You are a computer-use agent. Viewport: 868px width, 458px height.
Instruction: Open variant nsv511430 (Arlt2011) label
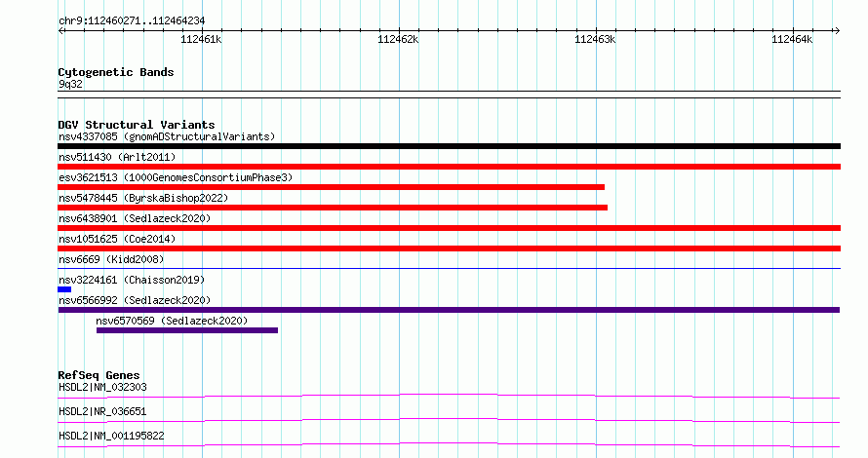tap(117, 157)
